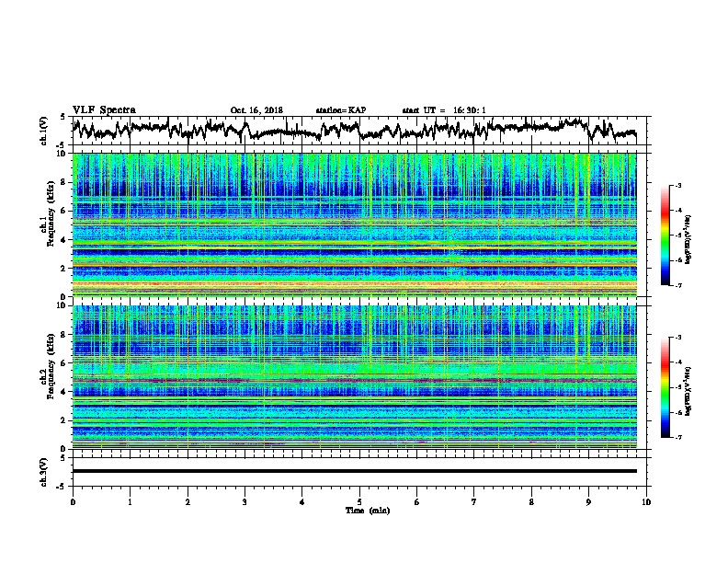Click the "station=KAP" label
Viewport: 728px width, 563px height.
pos(341,110)
